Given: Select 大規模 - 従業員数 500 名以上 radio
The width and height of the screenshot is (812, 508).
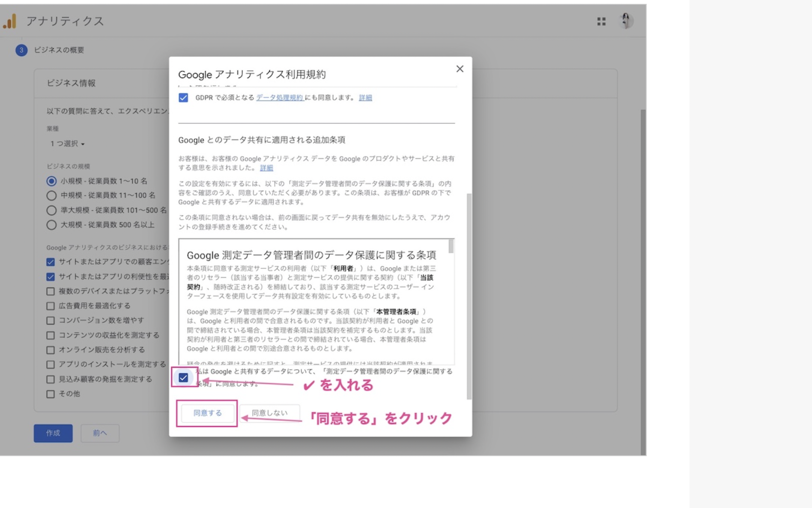Looking at the screenshot, I should pyautogui.click(x=51, y=225).
